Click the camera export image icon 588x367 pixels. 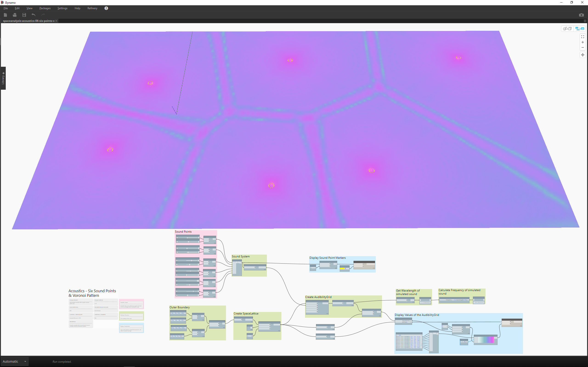click(x=581, y=15)
